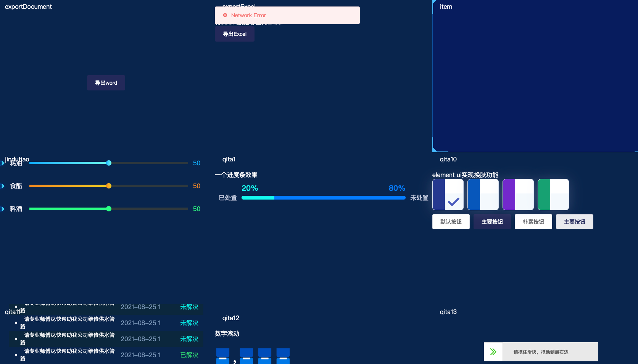Click the 默认按钮 button
Viewport: 638px width, 364px height.
point(451,222)
